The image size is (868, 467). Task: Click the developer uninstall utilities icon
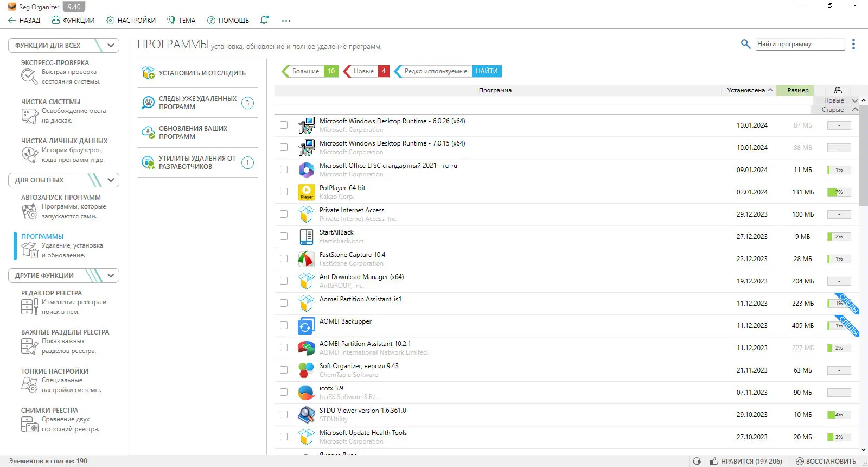click(x=148, y=162)
